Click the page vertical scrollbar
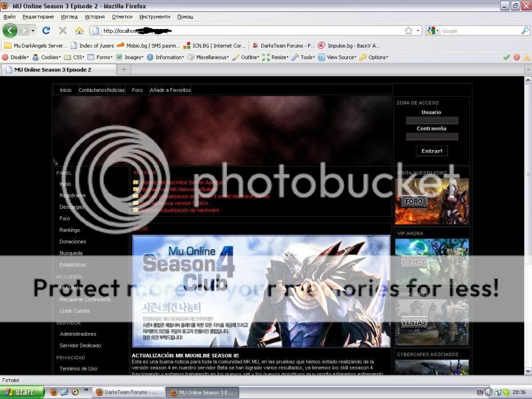 (x=528, y=175)
